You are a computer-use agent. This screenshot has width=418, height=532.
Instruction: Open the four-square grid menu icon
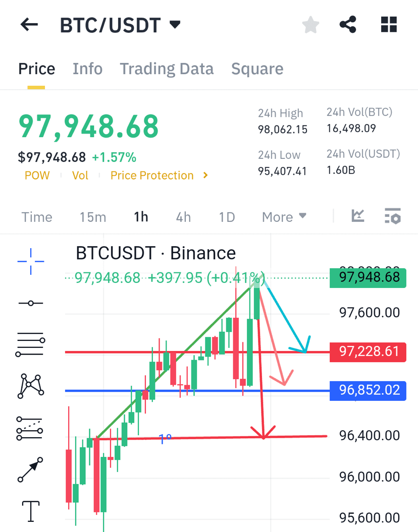[x=389, y=24]
